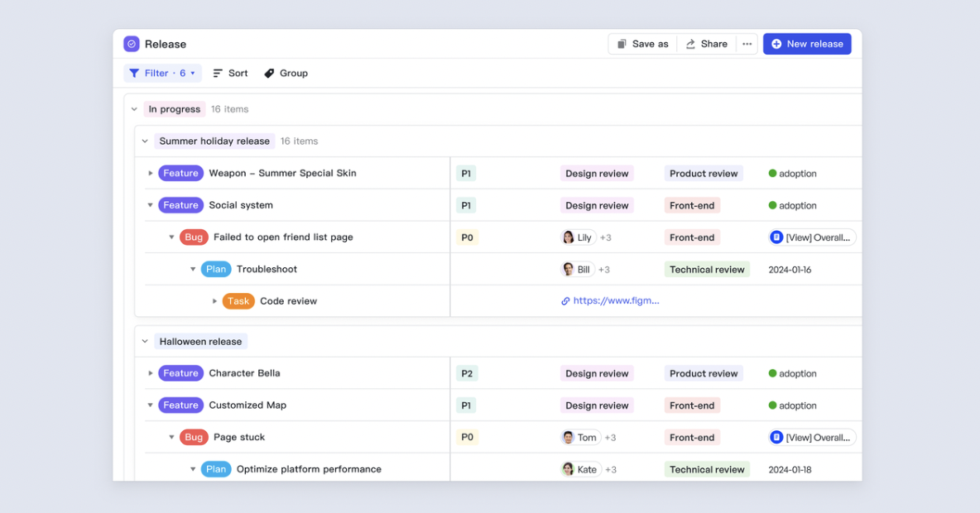Collapse the In progress group
The image size is (980, 513).
[x=134, y=109]
